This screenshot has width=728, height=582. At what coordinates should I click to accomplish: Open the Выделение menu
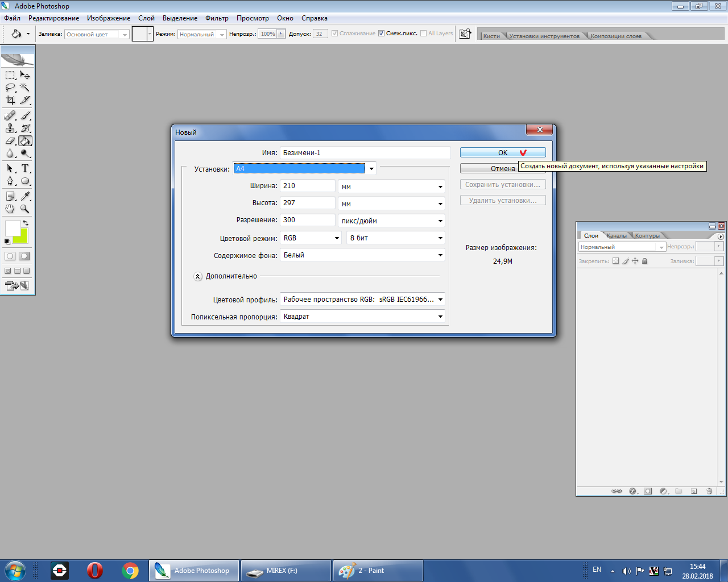[x=180, y=18]
